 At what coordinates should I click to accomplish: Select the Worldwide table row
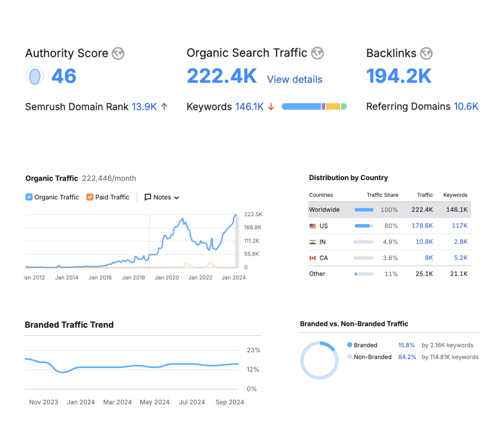(389, 210)
